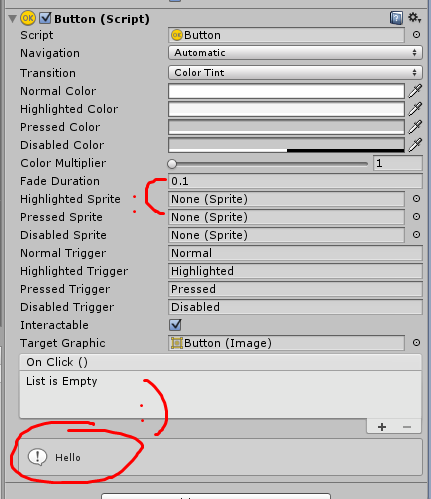431x499 pixels.
Task: Use eyedropper for Highlighted Color
Action: [415, 109]
